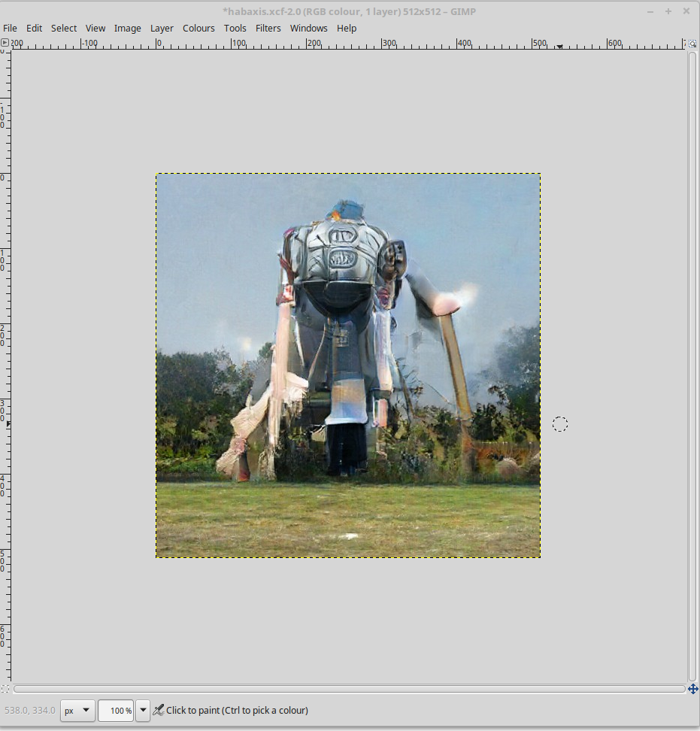Open the File menu
The height and width of the screenshot is (731, 700).
pyautogui.click(x=10, y=28)
